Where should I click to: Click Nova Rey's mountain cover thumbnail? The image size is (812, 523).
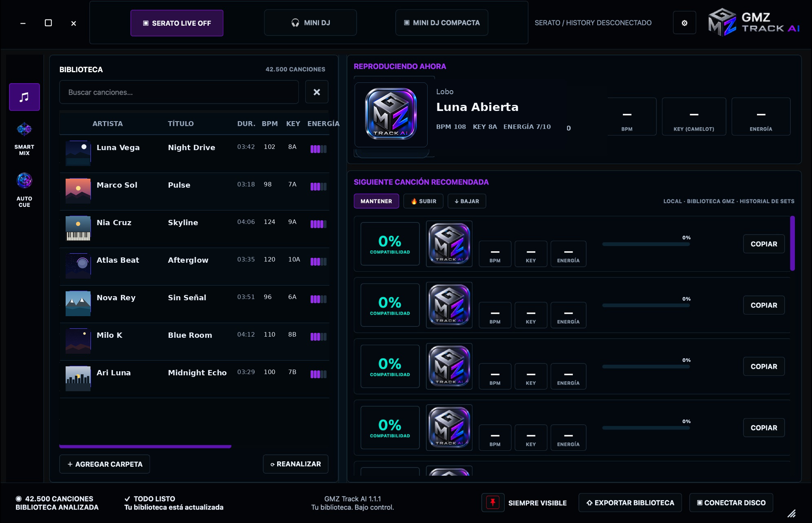coord(78,304)
